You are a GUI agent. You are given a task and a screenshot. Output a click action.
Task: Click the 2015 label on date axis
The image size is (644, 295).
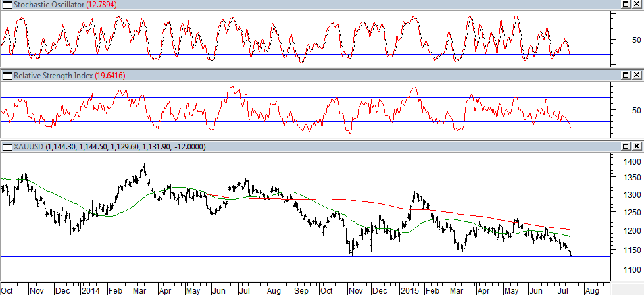pos(409,290)
